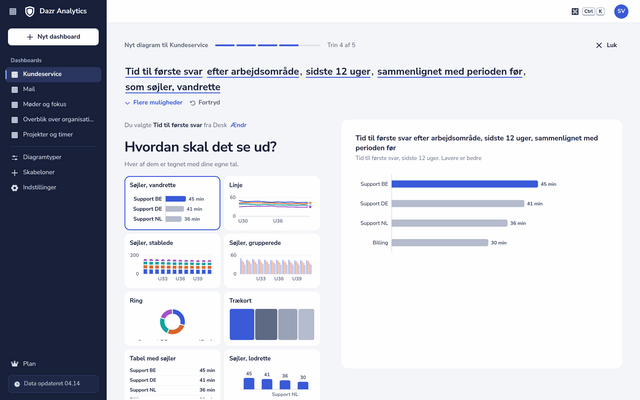Click the data updated clock icon
Viewport: 640px width, 400px height.
17,384
